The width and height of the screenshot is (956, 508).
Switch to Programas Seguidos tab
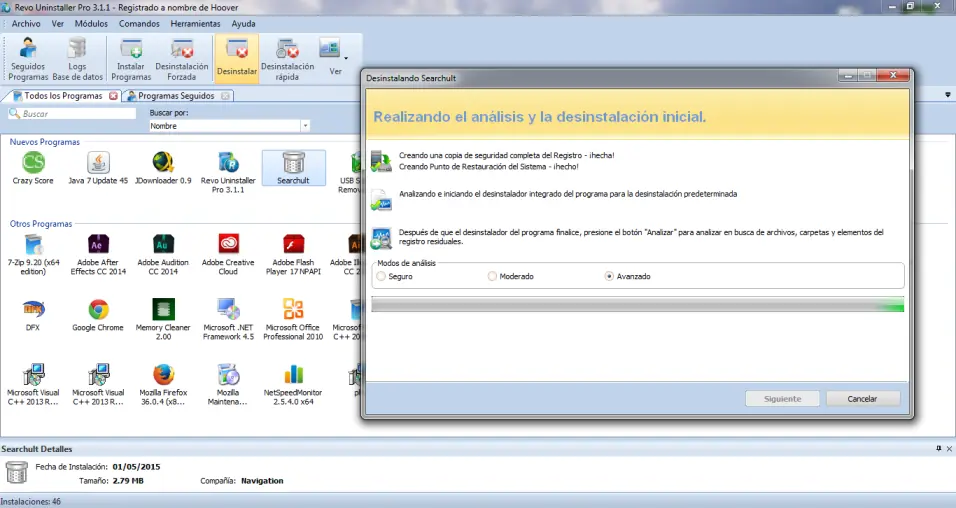(176, 96)
